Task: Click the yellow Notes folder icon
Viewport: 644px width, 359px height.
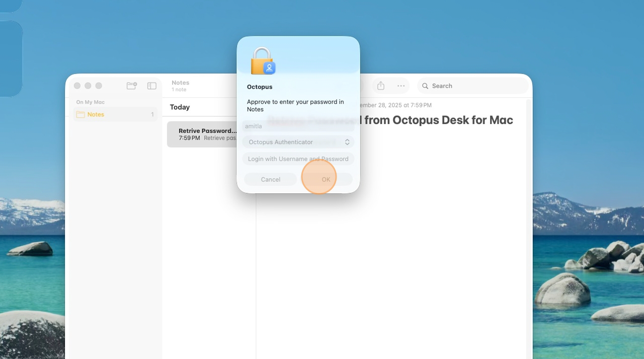Action: click(x=80, y=114)
